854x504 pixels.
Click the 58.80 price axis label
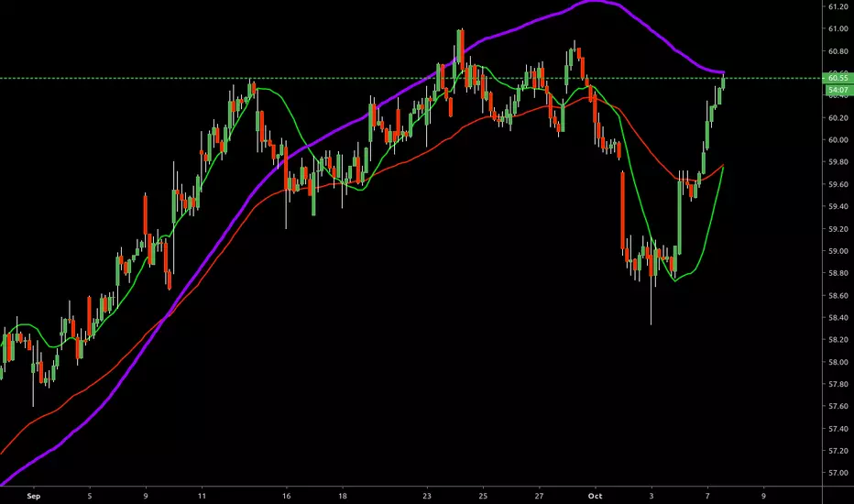(838, 273)
